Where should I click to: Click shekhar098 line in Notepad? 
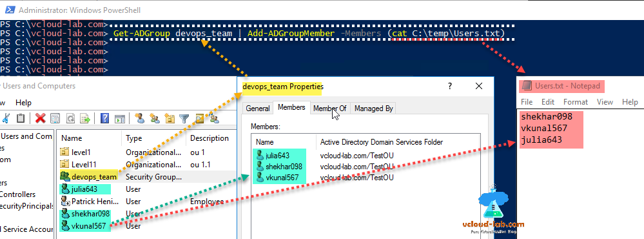coord(546,116)
